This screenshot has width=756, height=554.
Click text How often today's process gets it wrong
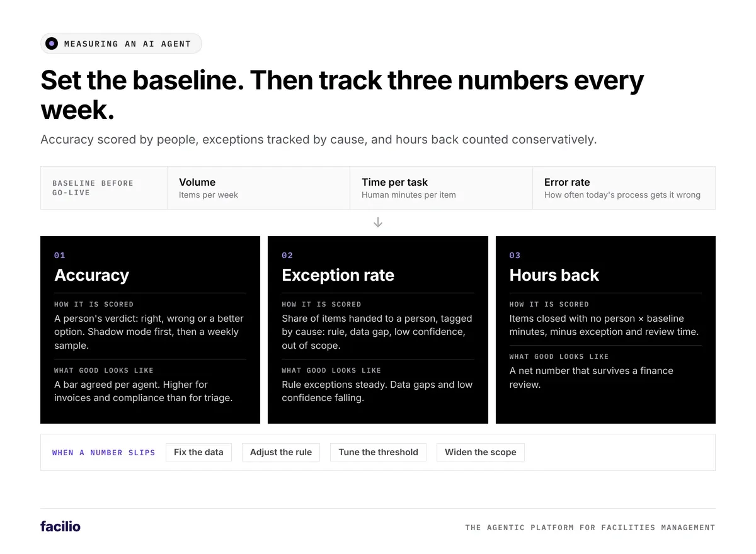point(622,195)
